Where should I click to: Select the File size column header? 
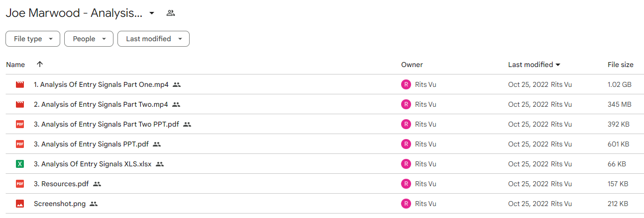click(x=621, y=65)
